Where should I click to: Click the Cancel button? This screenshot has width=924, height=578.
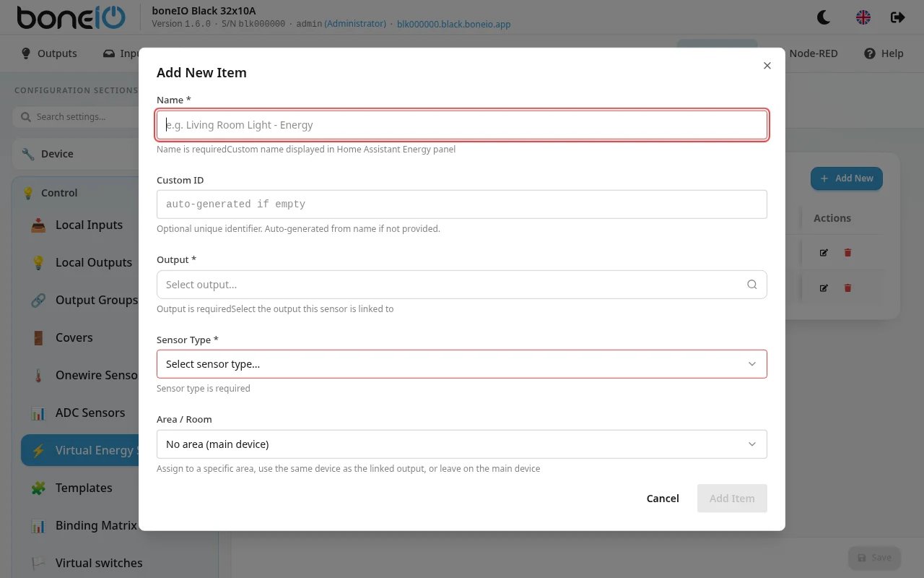click(663, 499)
